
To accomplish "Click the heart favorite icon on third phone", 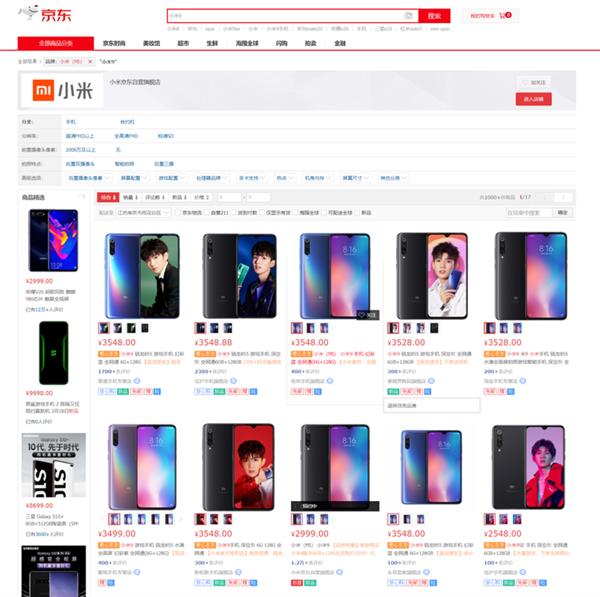I will click(361, 315).
